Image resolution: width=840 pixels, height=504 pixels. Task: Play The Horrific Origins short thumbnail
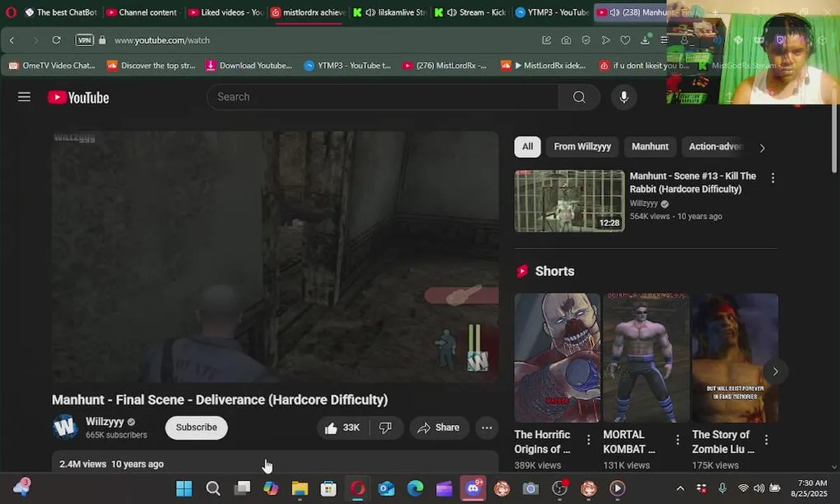tap(557, 358)
